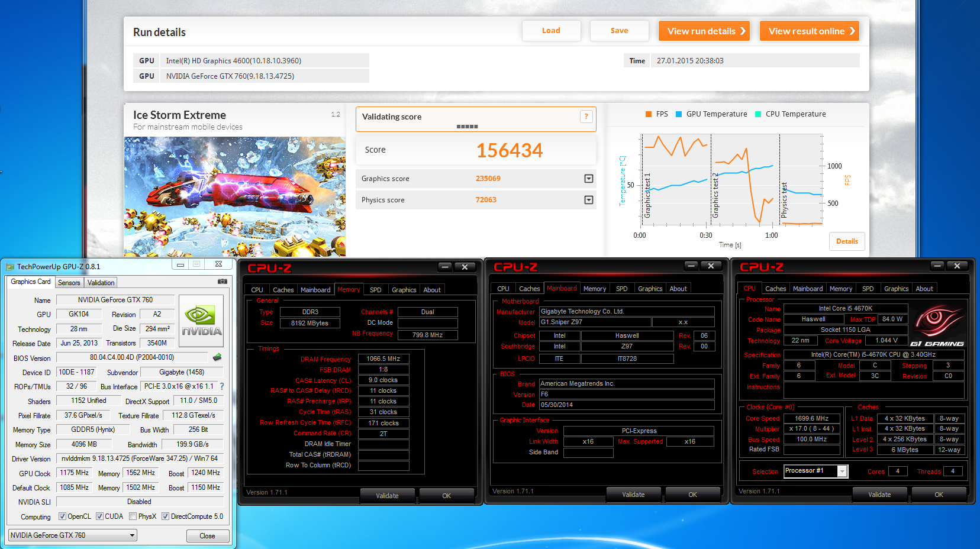Click the overall score 156434
The width and height of the screenshot is (980, 549).
(510, 151)
